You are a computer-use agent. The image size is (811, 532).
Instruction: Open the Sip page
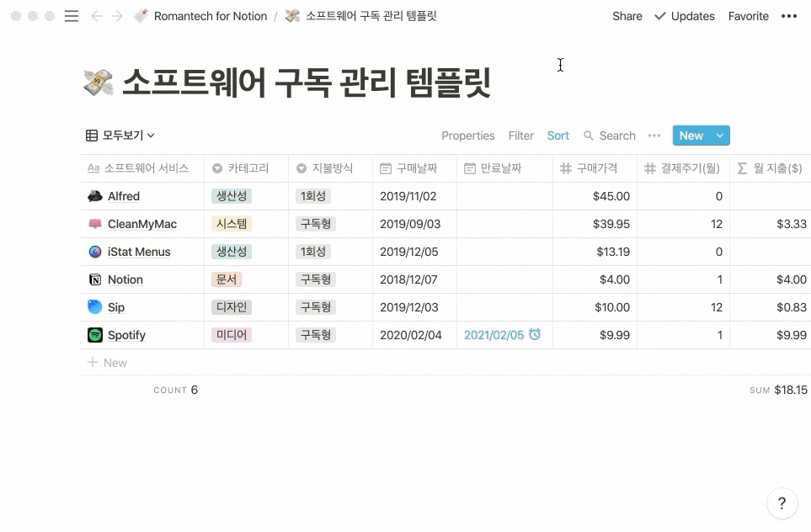tap(116, 307)
